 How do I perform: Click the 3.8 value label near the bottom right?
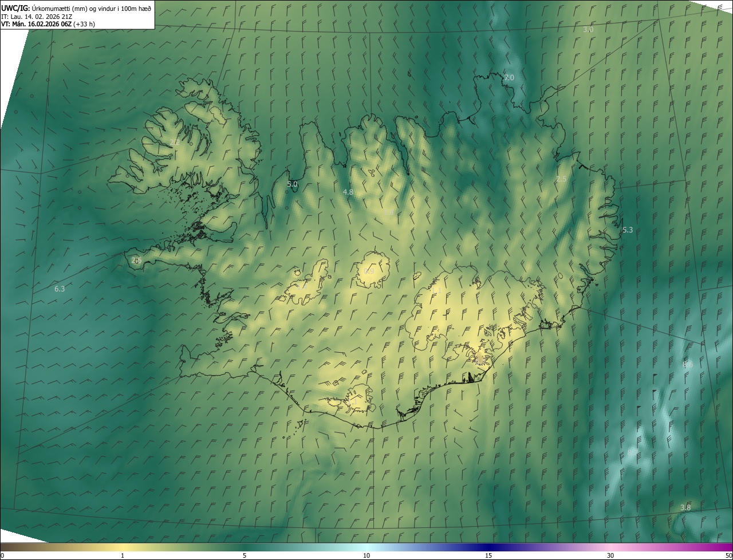point(685,508)
